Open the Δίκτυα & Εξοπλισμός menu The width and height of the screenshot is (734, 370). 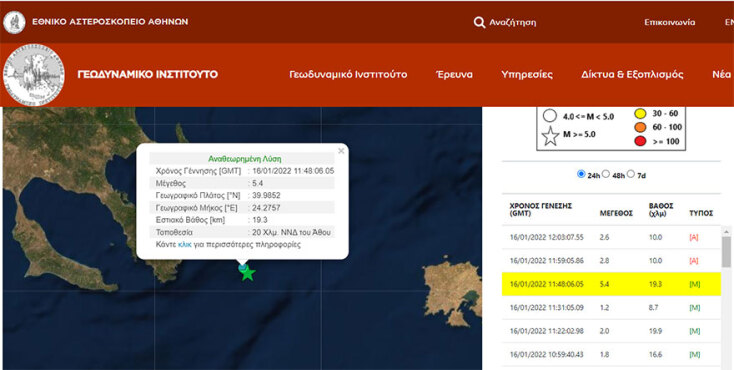point(632,74)
